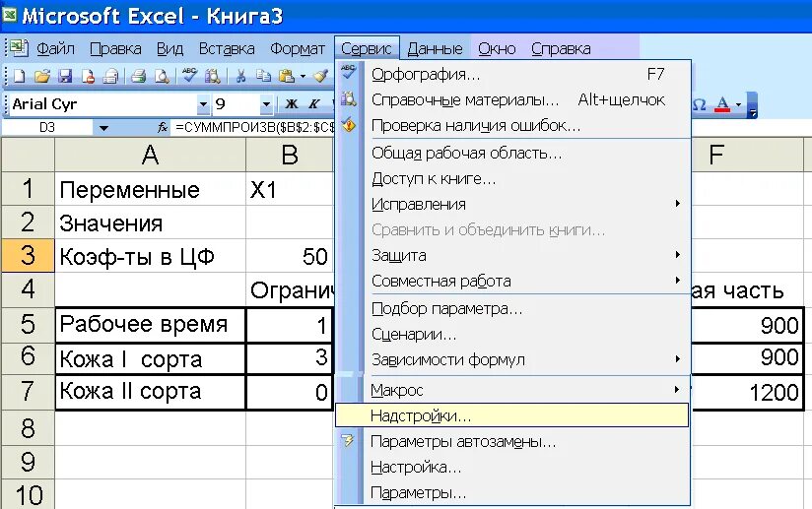
Task: Click the Save floppy disk icon
Action: 65,76
